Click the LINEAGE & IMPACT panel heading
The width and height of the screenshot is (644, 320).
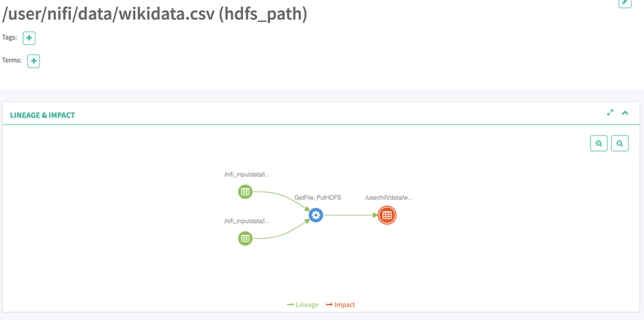coord(43,115)
